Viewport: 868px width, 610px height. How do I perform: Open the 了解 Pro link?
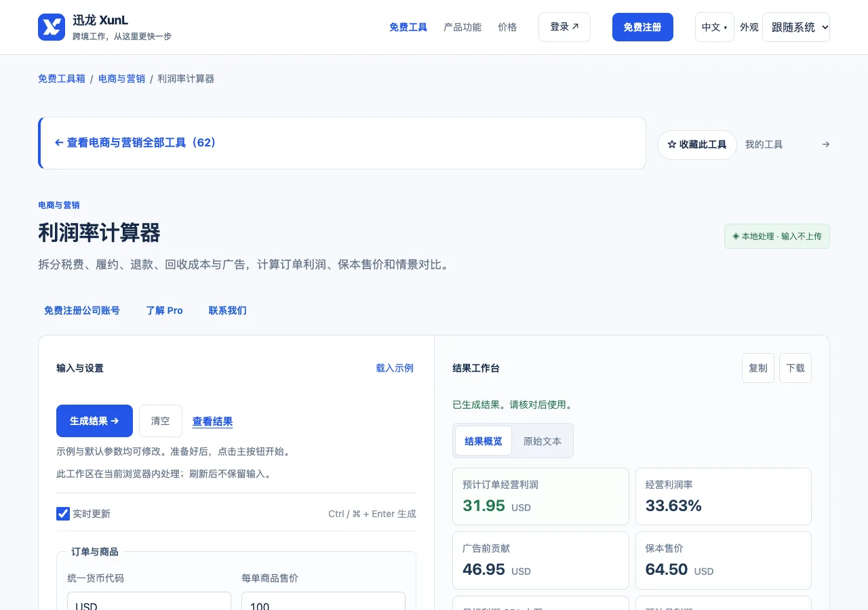coord(165,310)
